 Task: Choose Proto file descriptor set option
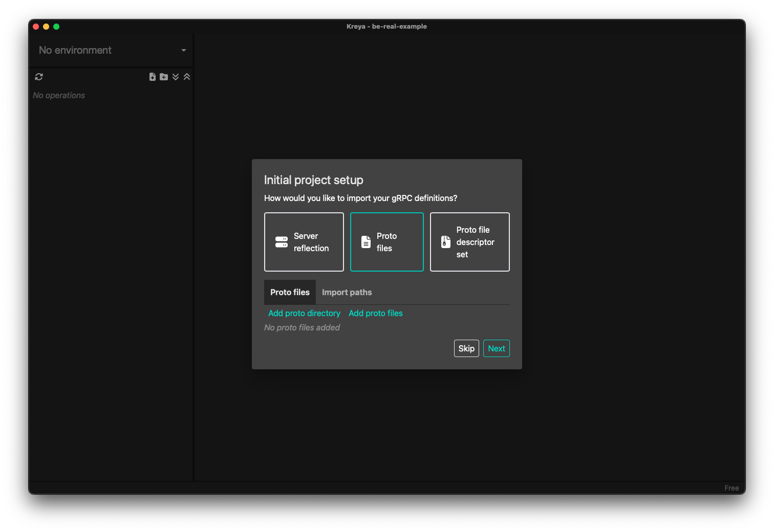tap(470, 242)
